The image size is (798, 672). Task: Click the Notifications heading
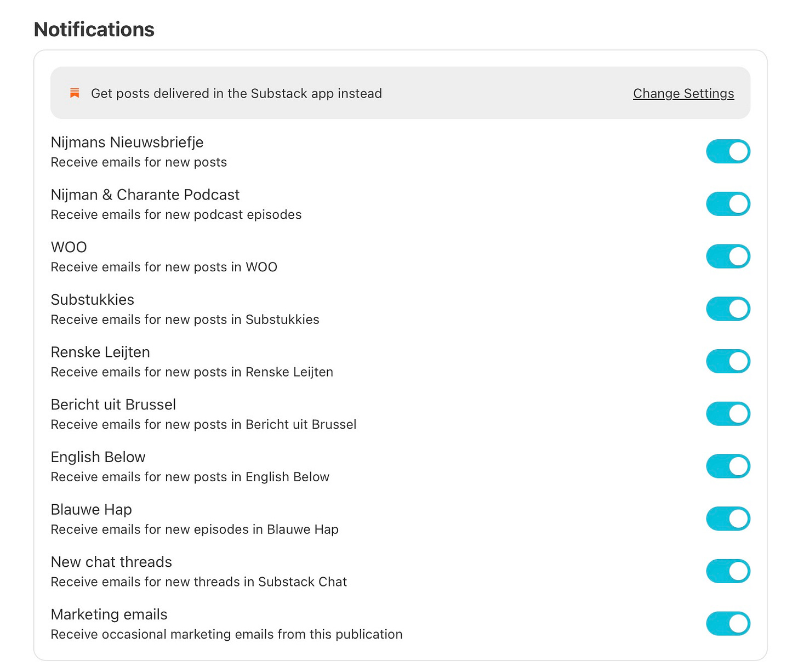[x=94, y=30]
